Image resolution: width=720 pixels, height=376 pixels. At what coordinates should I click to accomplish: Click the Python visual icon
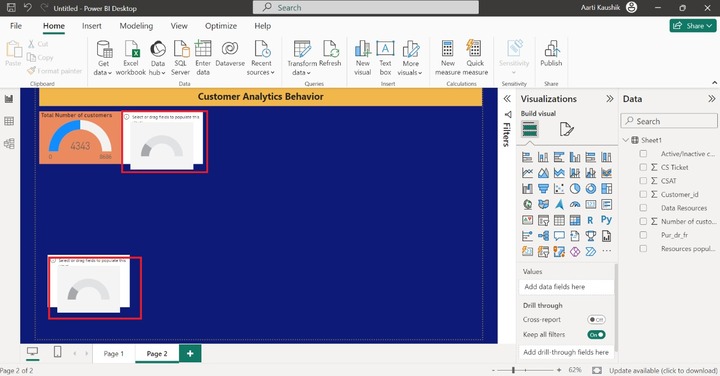(606, 220)
